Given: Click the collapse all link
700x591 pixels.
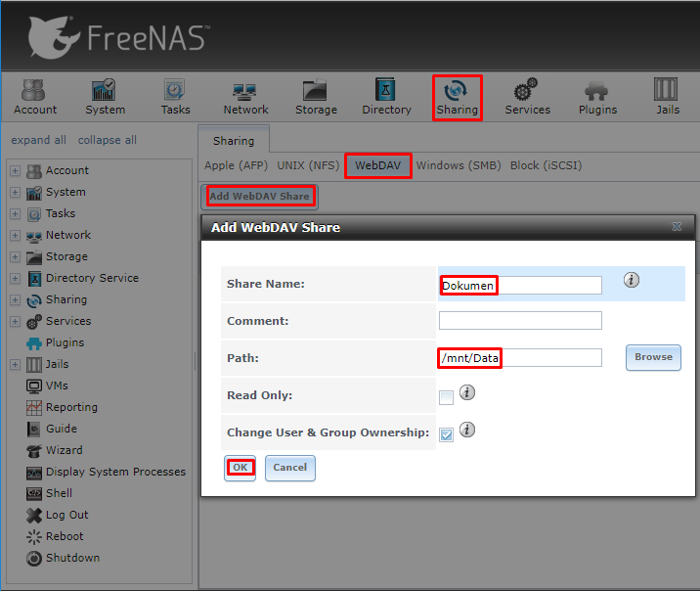Looking at the screenshot, I should (108, 140).
